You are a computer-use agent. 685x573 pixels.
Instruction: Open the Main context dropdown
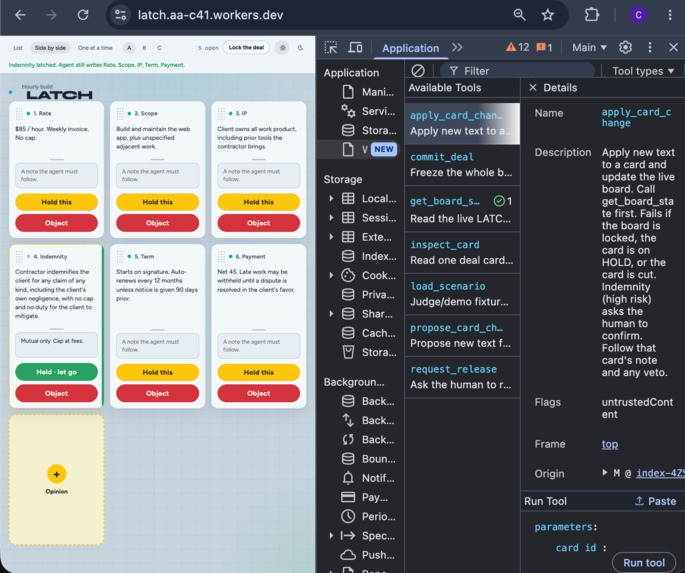[589, 47]
